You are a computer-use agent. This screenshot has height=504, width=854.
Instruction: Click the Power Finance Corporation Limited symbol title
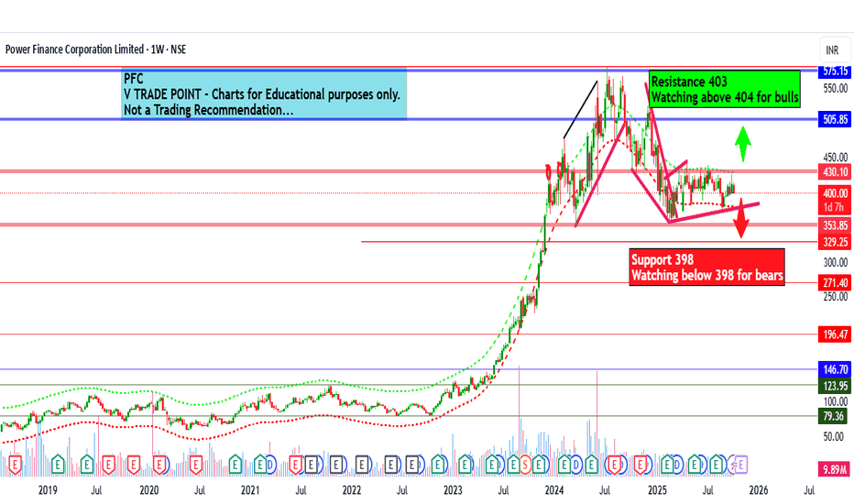pos(74,49)
